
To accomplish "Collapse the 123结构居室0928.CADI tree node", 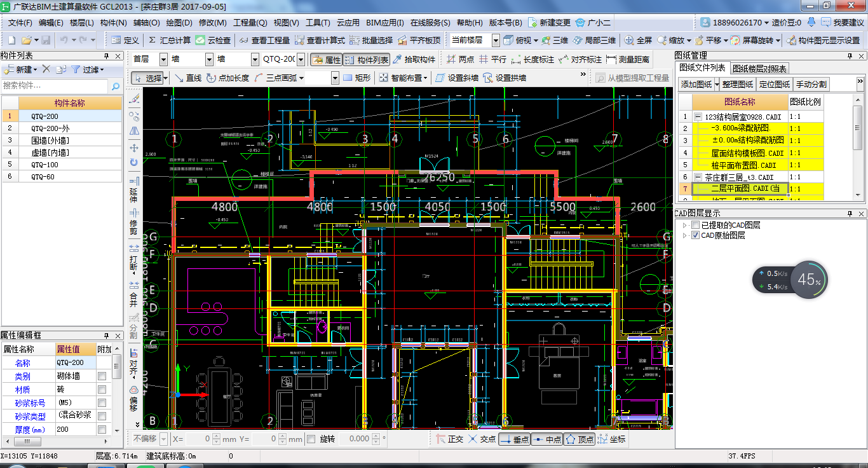I will [x=698, y=117].
